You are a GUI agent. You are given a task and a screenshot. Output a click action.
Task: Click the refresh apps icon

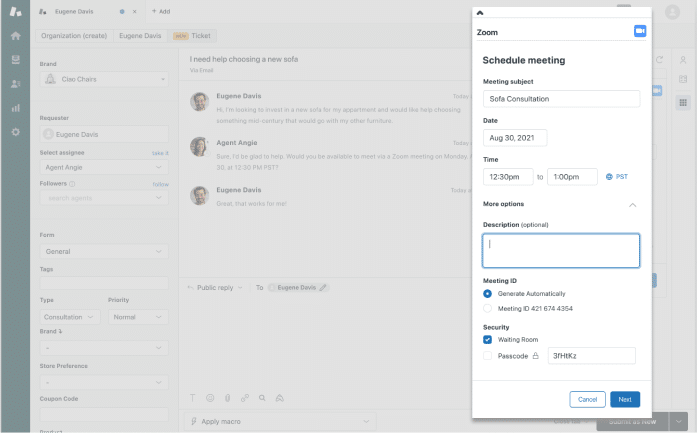tap(659, 60)
